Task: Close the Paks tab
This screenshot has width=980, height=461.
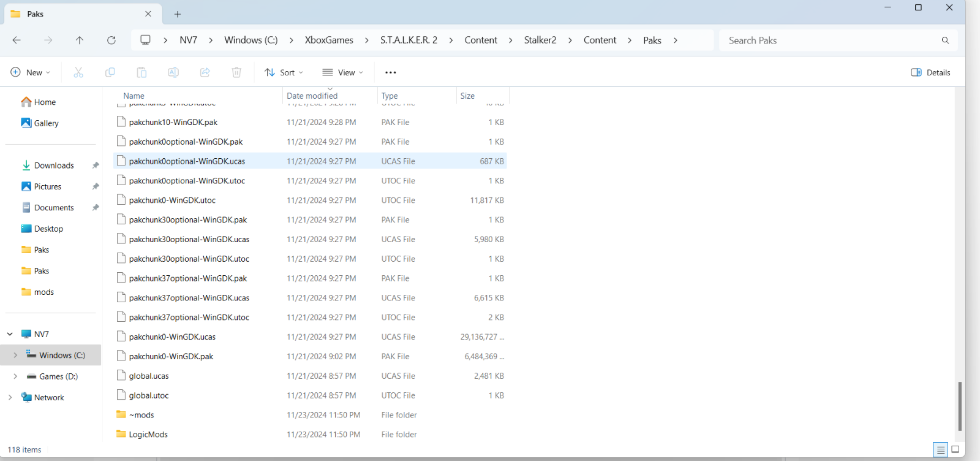Action: [x=148, y=13]
